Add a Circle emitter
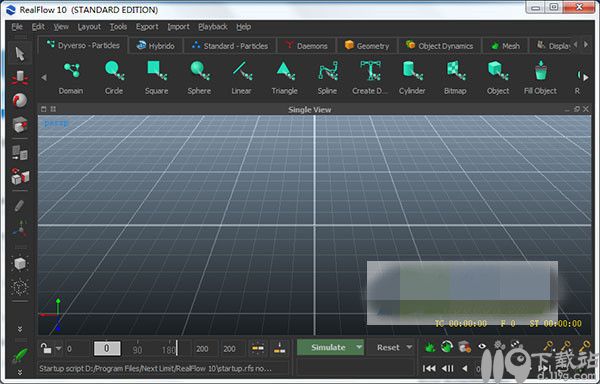Screen dimensions: 600x384 [x=114, y=71]
